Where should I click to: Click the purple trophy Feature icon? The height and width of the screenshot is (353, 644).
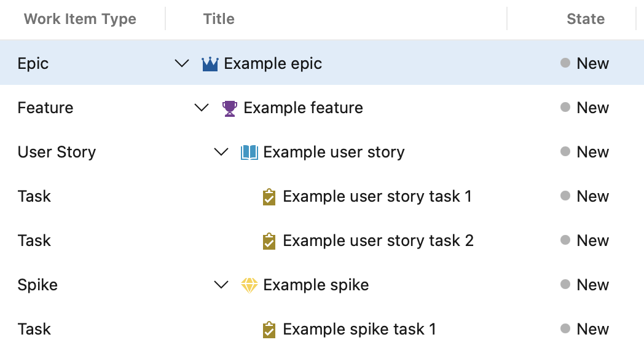(229, 108)
